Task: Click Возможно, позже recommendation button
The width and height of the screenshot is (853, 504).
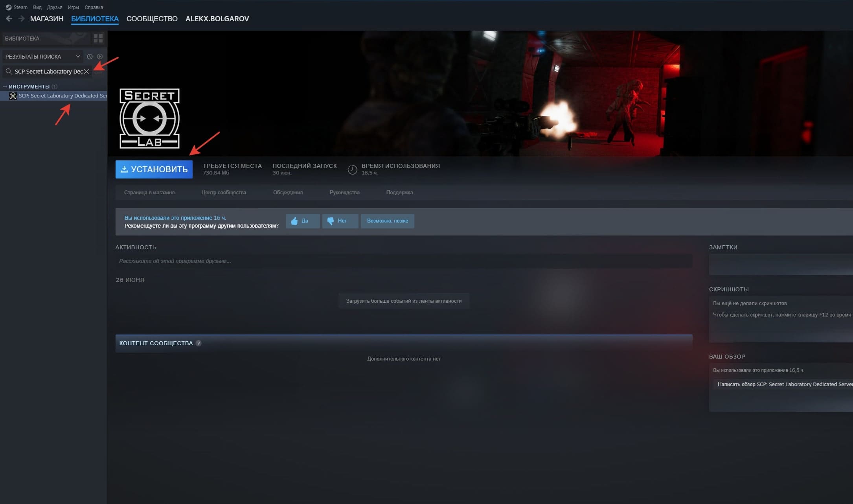Action: (x=387, y=221)
